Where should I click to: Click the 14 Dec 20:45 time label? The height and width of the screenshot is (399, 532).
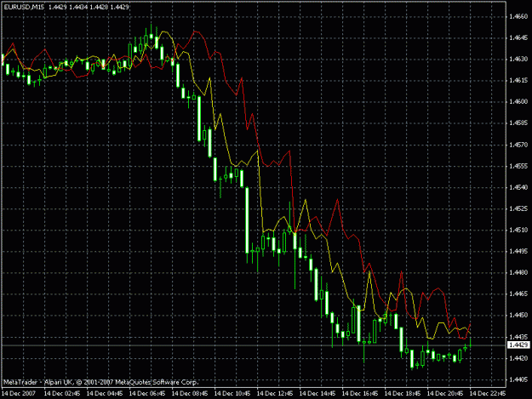point(445,394)
